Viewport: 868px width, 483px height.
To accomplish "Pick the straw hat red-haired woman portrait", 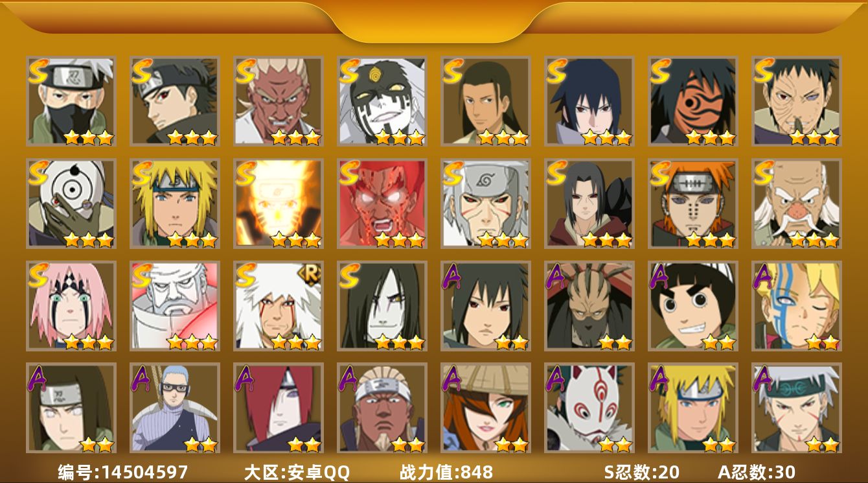I will click(x=486, y=408).
